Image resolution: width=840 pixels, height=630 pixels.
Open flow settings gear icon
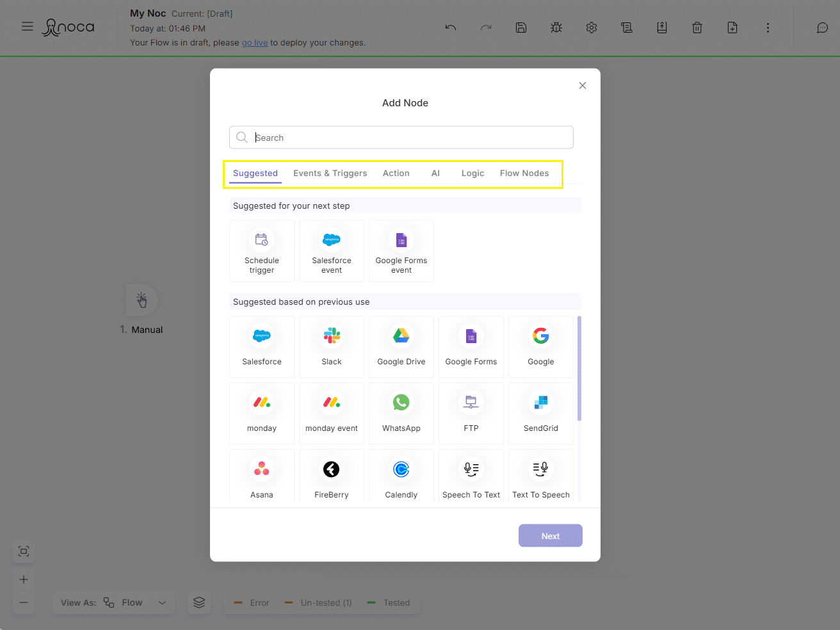coord(592,28)
